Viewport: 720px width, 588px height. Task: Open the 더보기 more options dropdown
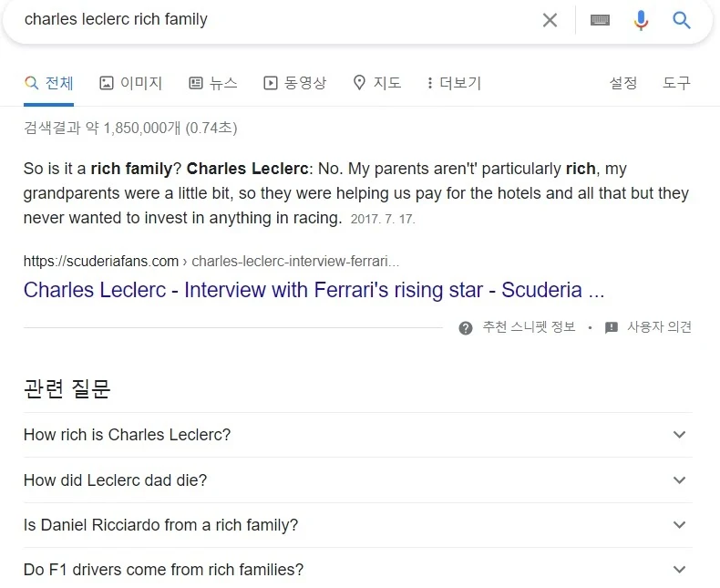point(454,83)
